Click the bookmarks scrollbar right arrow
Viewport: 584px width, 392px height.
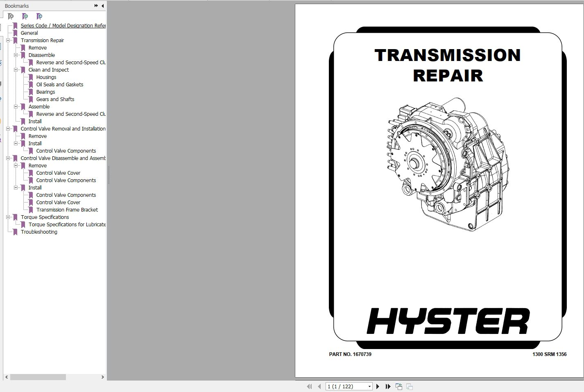point(102,377)
